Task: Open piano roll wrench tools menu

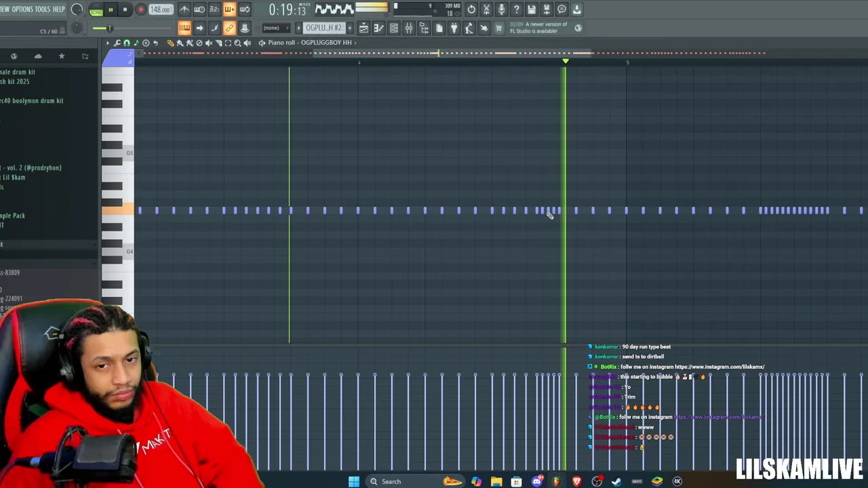Action: (x=117, y=43)
